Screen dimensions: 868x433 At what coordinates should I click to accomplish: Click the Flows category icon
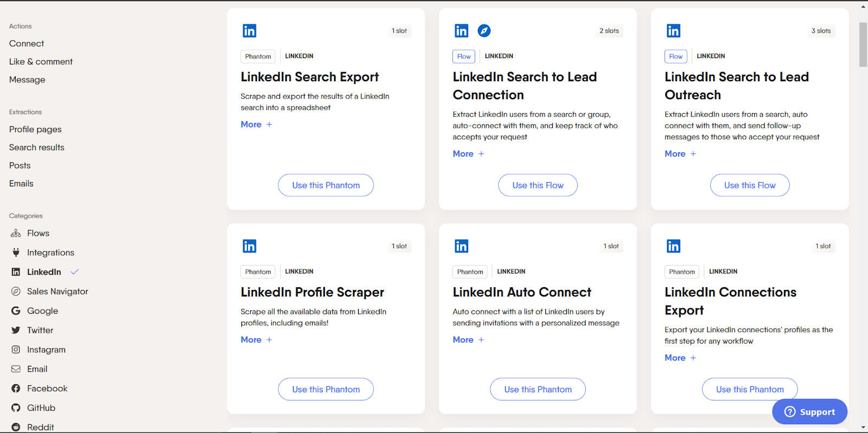coord(16,232)
